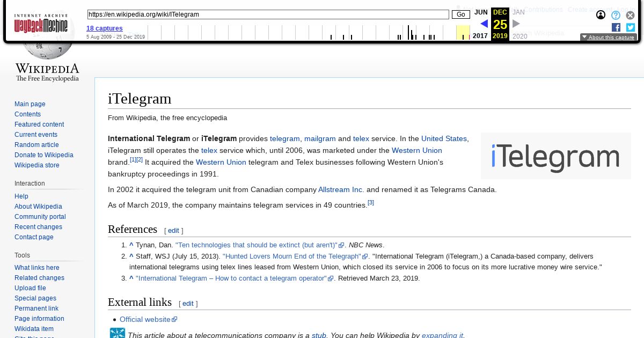644x338 pixels.
Task: Follow Allstream Inc. link
Action: pos(341,189)
